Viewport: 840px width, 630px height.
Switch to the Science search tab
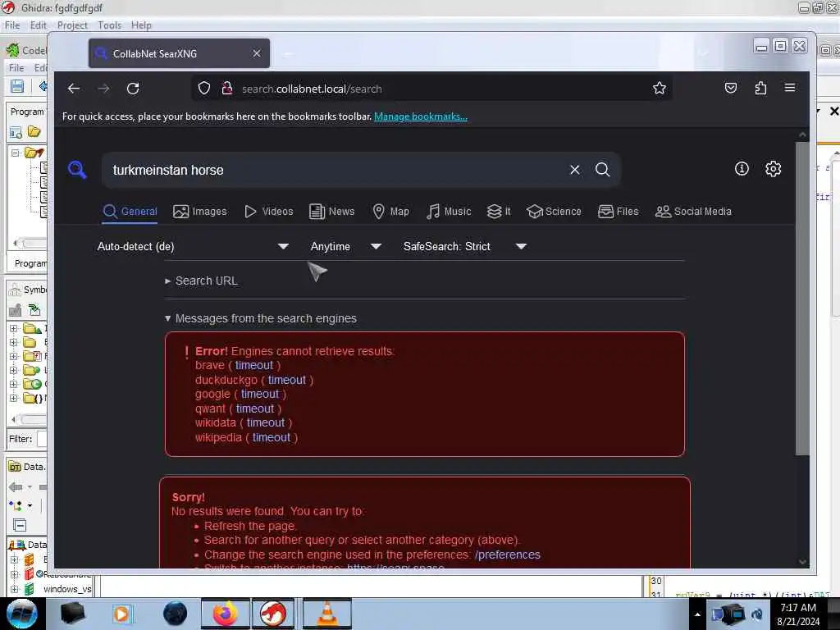pyautogui.click(x=554, y=212)
